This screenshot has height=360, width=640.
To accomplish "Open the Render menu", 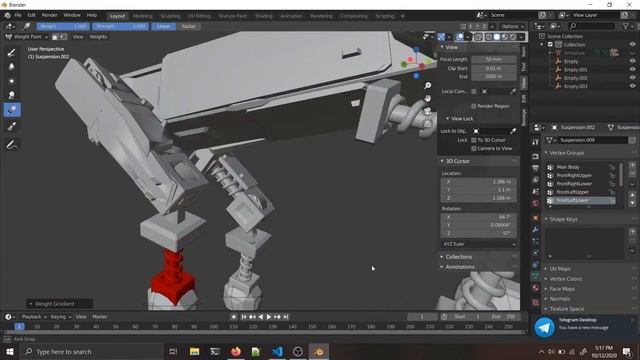I will tap(49, 15).
